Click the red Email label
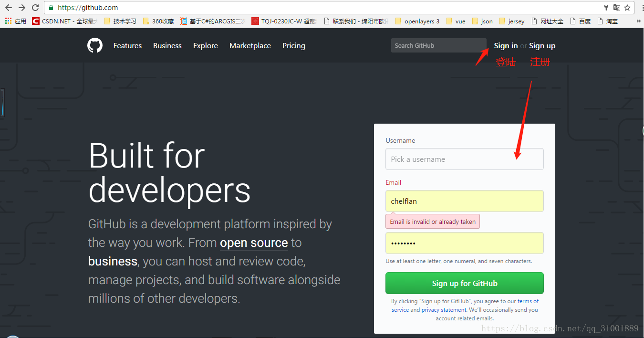644x338 pixels. [x=394, y=182]
